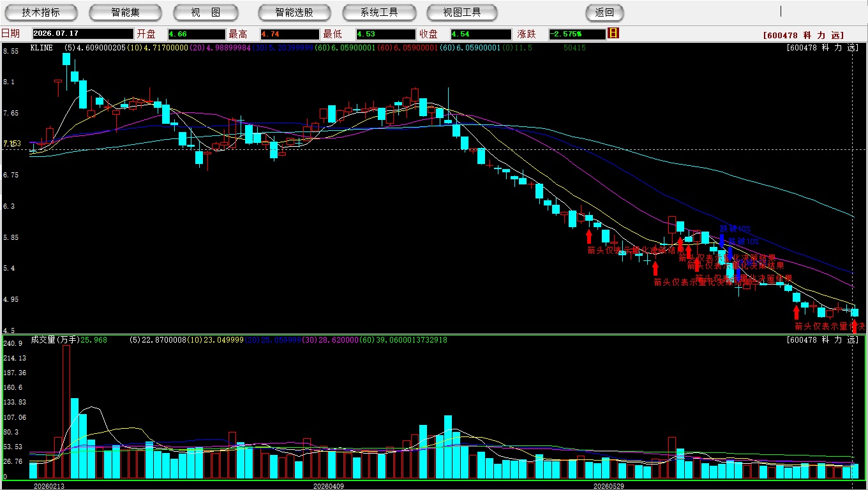Click the KLINE indicator label

click(x=43, y=48)
